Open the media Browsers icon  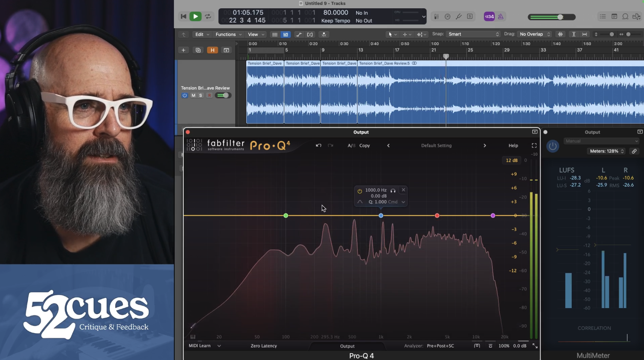[x=636, y=17]
